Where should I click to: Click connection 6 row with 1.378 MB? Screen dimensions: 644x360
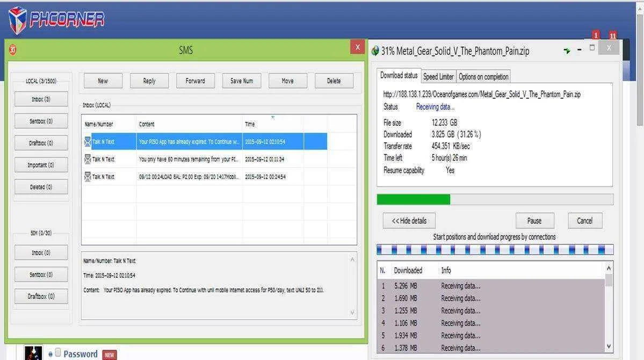pyautogui.click(x=491, y=348)
